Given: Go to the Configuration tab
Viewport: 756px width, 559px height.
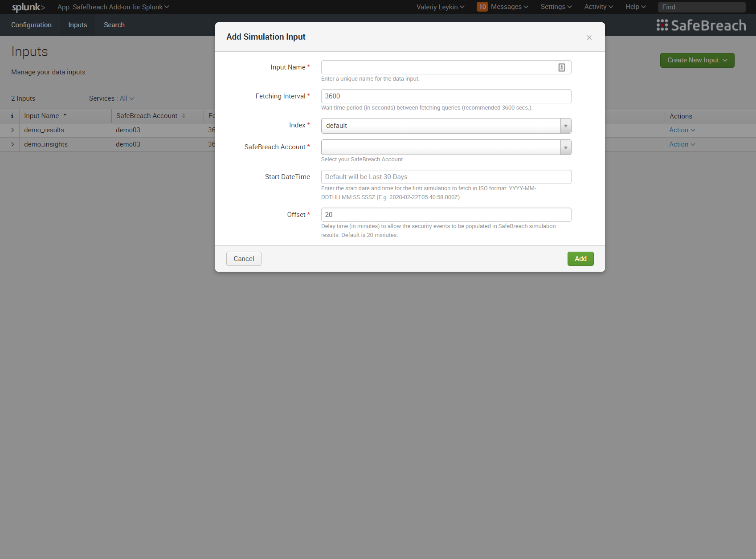Looking at the screenshot, I should pos(31,25).
